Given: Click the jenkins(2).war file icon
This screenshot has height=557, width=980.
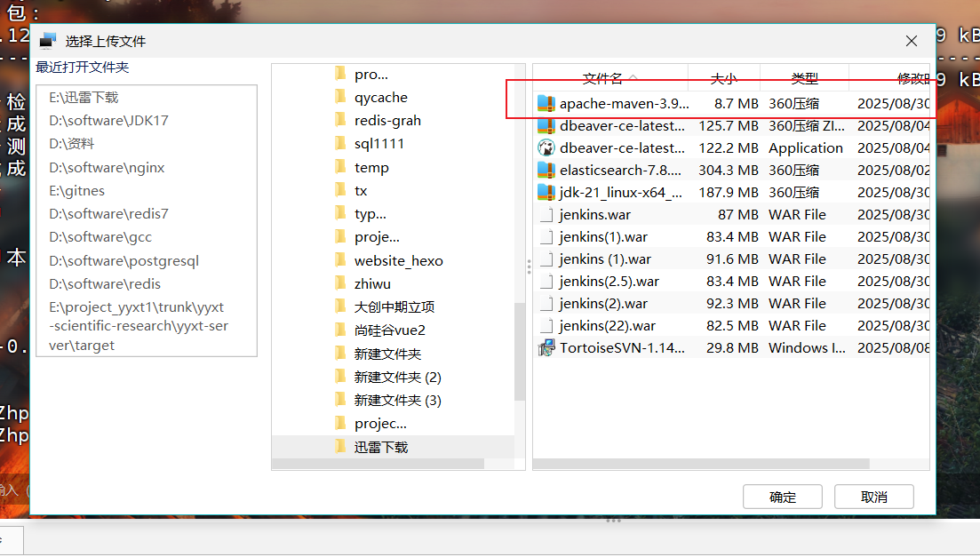Looking at the screenshot, I should tap(546, 304).
